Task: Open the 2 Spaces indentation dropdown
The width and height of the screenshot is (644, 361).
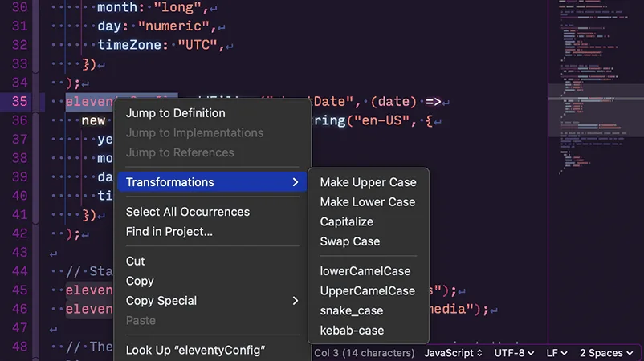Action: click(x=606, y=353)
